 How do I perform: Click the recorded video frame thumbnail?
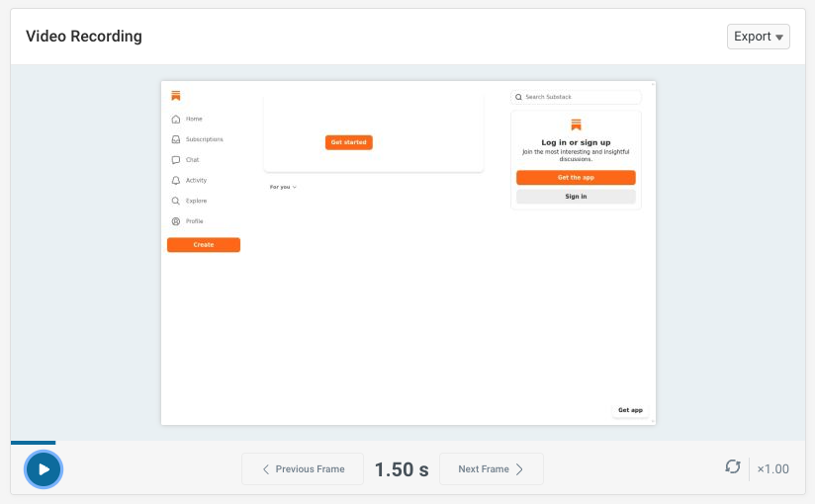408,253
